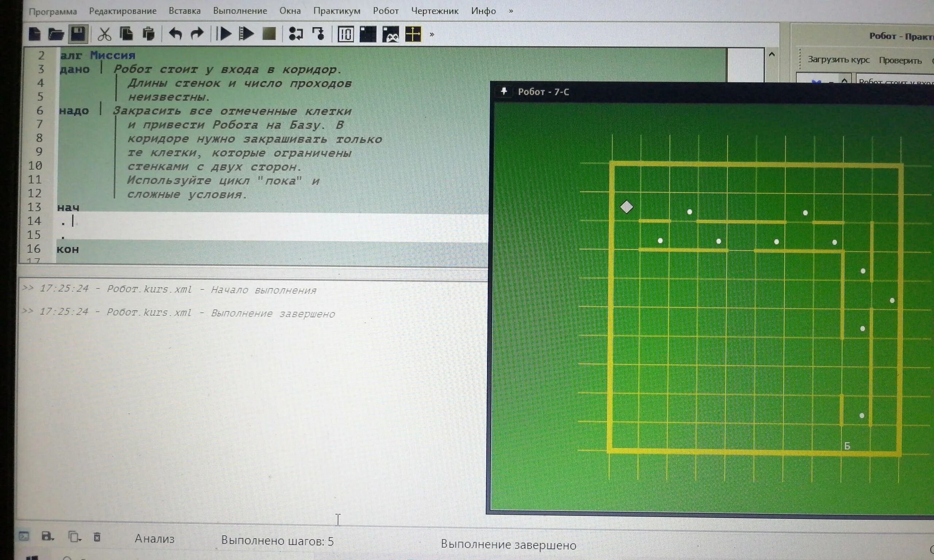Click the paste clipboard icon
The image size is (934, 560).
click(x=148, y=34)
